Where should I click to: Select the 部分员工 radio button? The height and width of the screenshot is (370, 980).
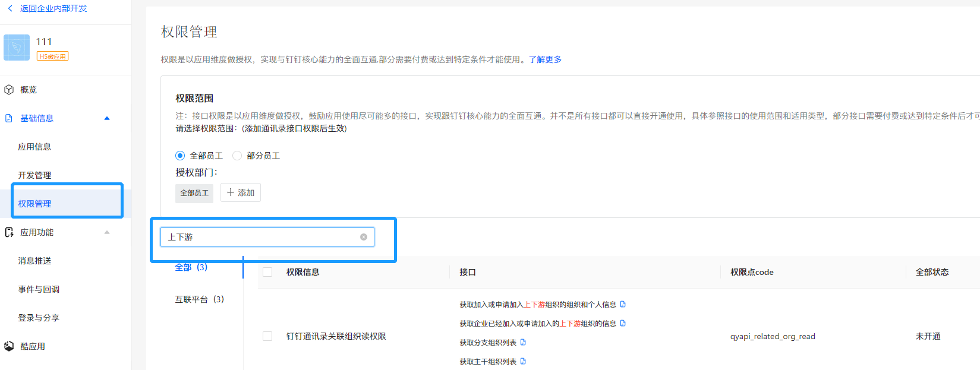point(237,156)
